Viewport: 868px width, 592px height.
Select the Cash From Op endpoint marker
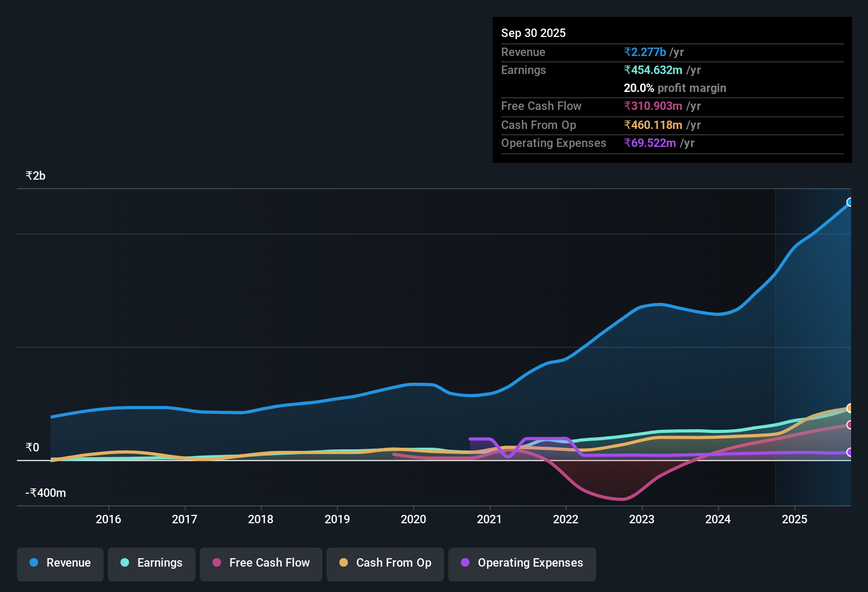pyautogui.click(x=850, y=408)
